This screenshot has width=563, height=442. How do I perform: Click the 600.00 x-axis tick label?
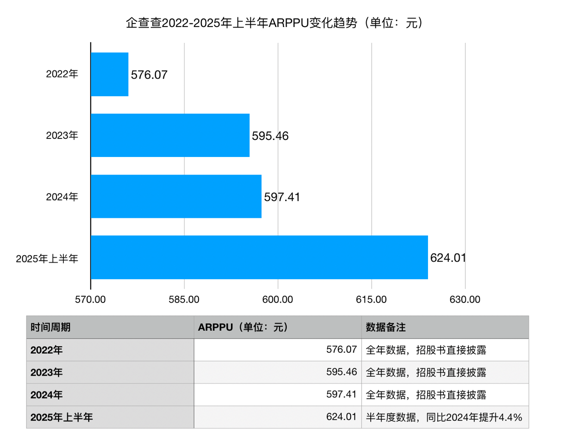click(x=278, y=299)
